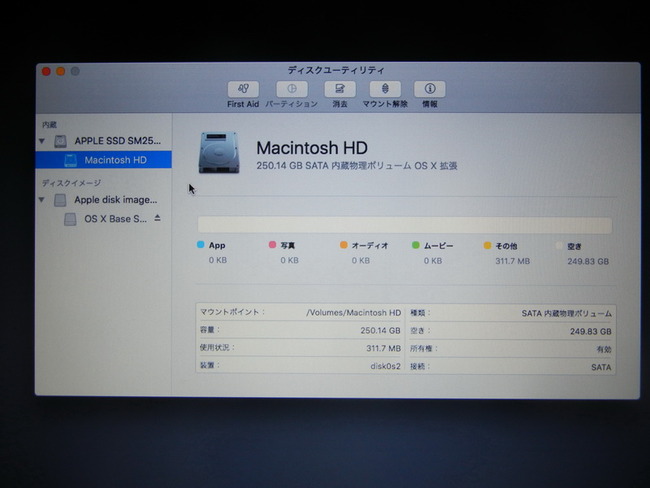Click the 250.14 GB SATA subtitle text

tap(357, 166)
